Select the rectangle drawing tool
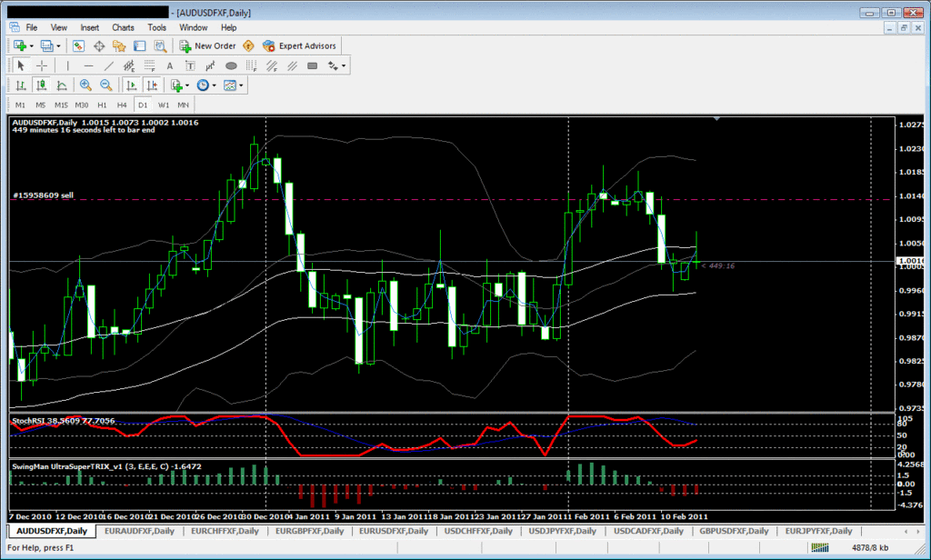 tap(313, 65)
